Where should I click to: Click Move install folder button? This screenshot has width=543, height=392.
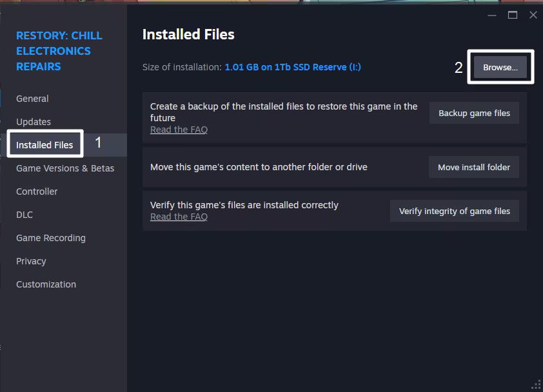[474, 167]
